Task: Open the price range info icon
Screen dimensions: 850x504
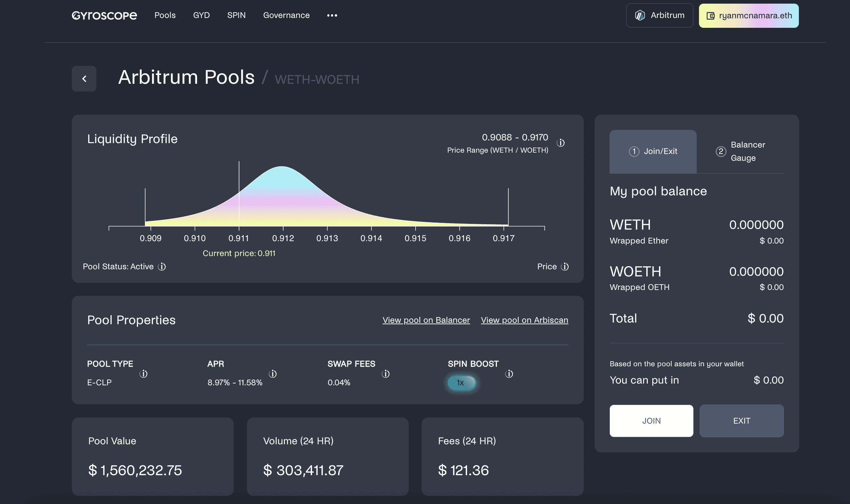Action: click(x=561, y=143)
